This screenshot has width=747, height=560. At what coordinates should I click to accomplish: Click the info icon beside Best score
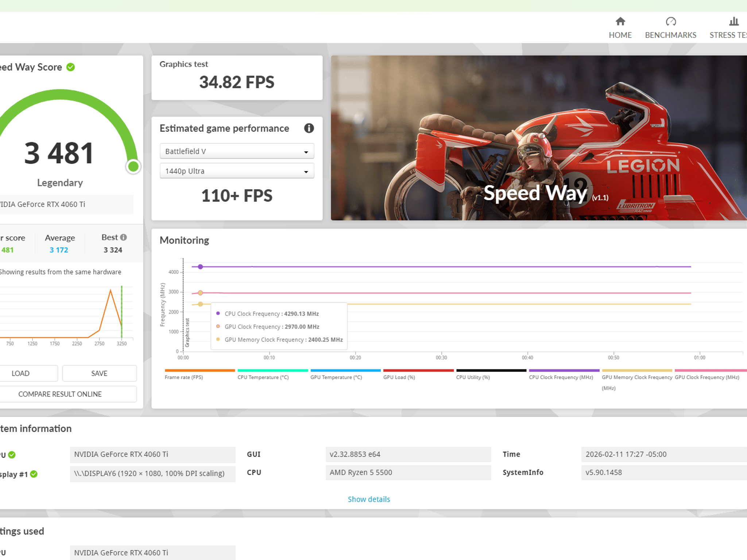pyautogui.click(x=124, y=237)
